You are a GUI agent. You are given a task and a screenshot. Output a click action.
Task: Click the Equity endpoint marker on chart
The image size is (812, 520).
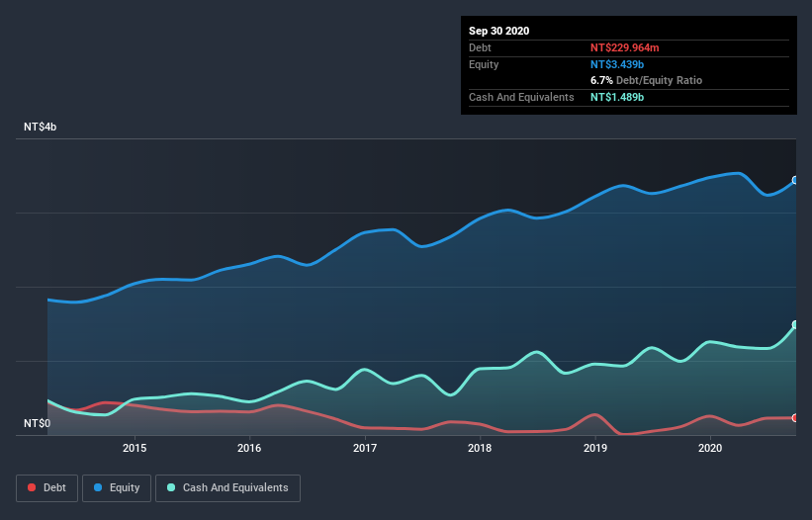click(795, 180)
